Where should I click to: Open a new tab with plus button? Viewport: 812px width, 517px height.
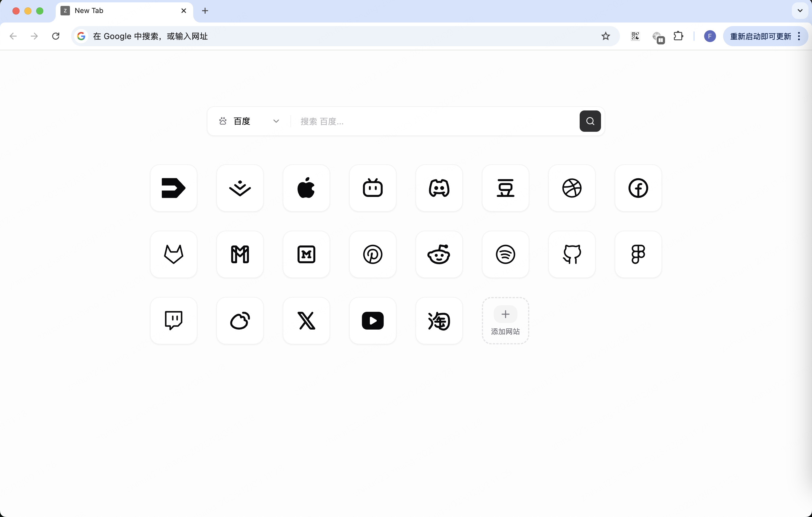(205, 11)
